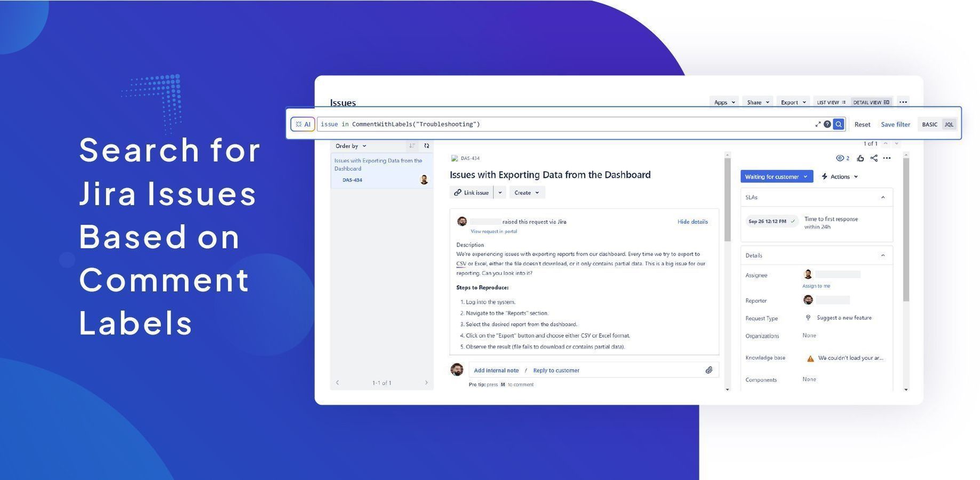
Task: Click Suggest a new feature request type
Action: pos(844,318)
